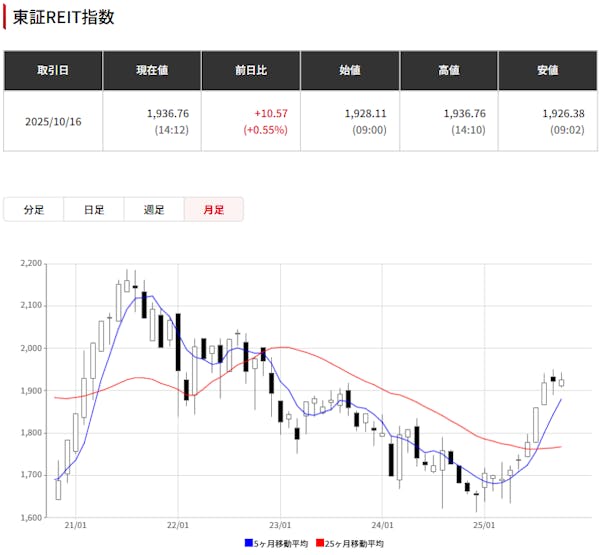The height and width of the screenshot is (555, 600).
Task: Switch to the 分足 chart tab
Action: click(x=34, y=209)
